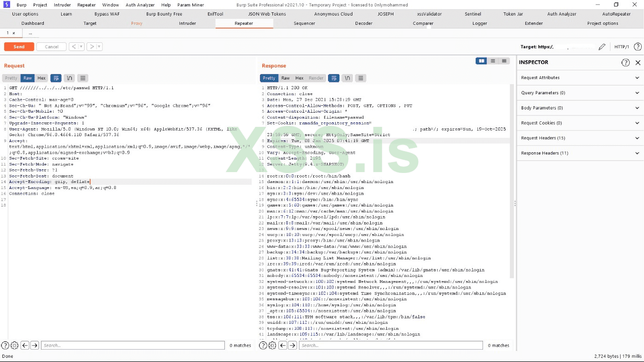Click the Cancel request button

click(x=52, y=47)
